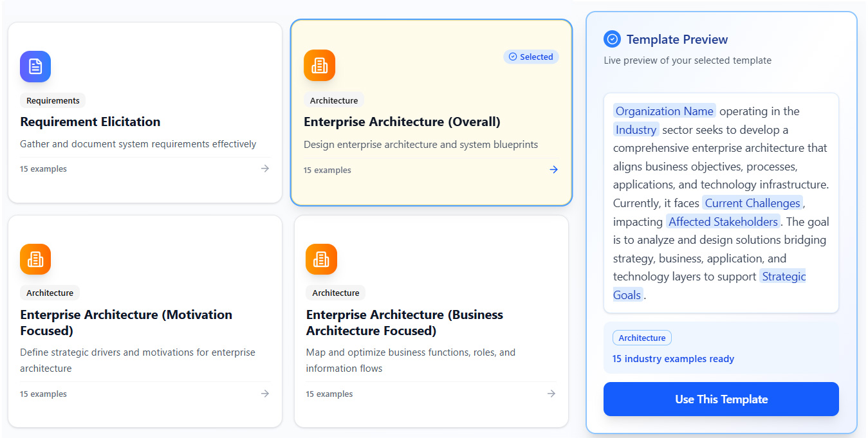Screen dimensions: 868x438
Task: Expand Motivation Focused card using its arrow
Action: (x=264, y=394)
